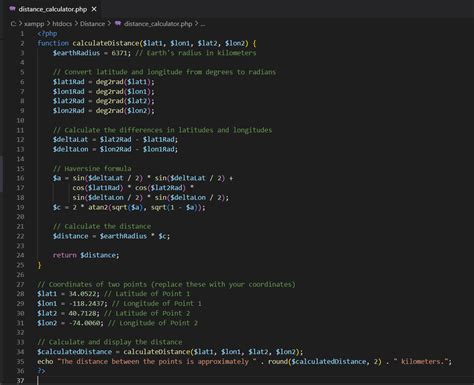Click the 'Calculate the distance' comment on line 21
Screen dimensions: 474x385
pos(102,227)
